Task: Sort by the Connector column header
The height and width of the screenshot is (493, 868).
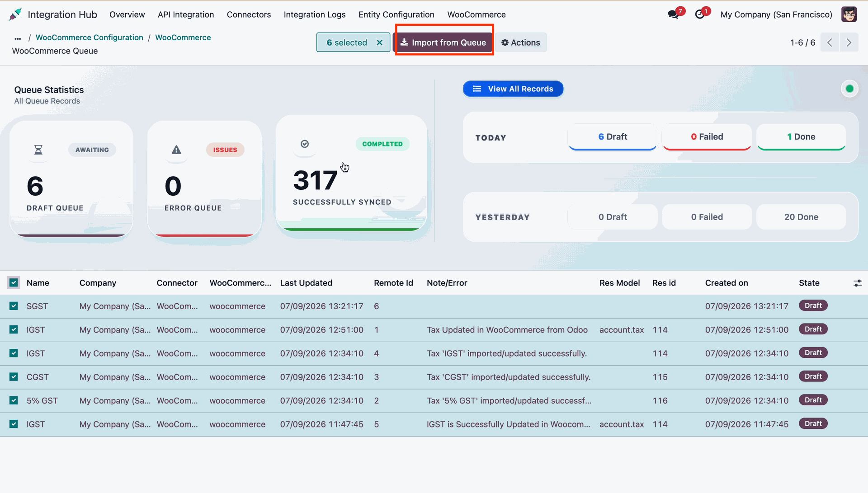Action: 177,283
